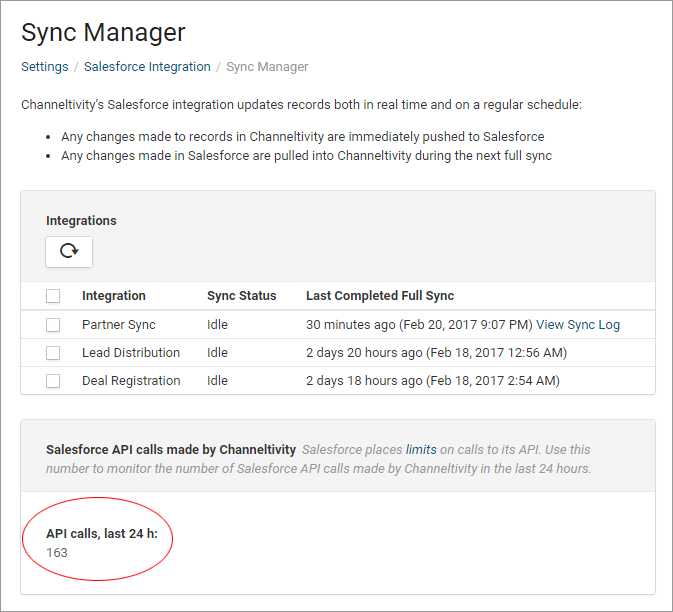
Task: Click 'API calls, last 24 h:' label
Action: click(x=102, y=533)
